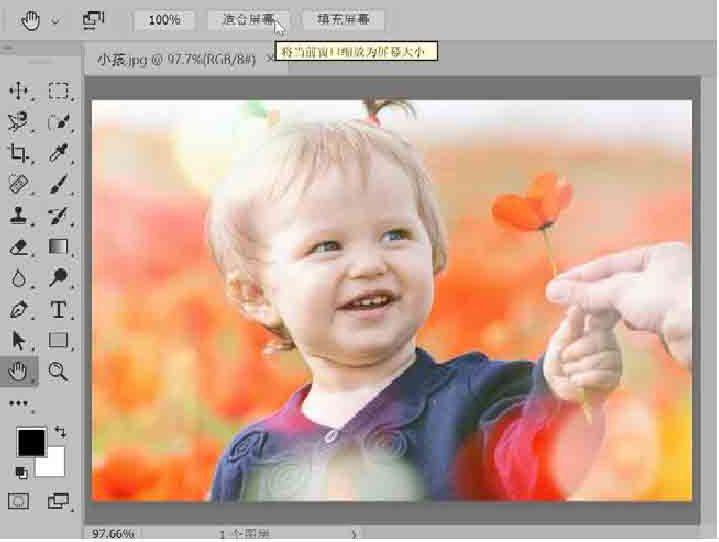719x542 pixels.
Task: Select the Eraser tool
Action: click(x=18, y=247)
